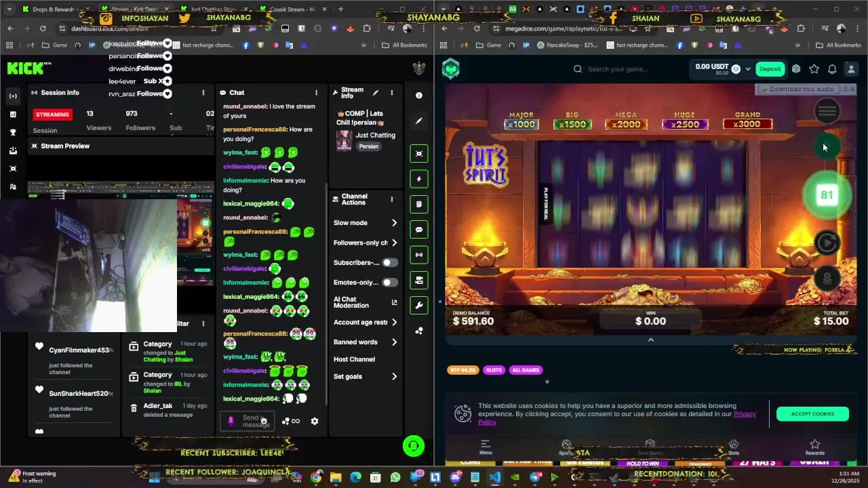
Task: Toggle Emotes-only chat switch
Action: click(x=390, y=283)
